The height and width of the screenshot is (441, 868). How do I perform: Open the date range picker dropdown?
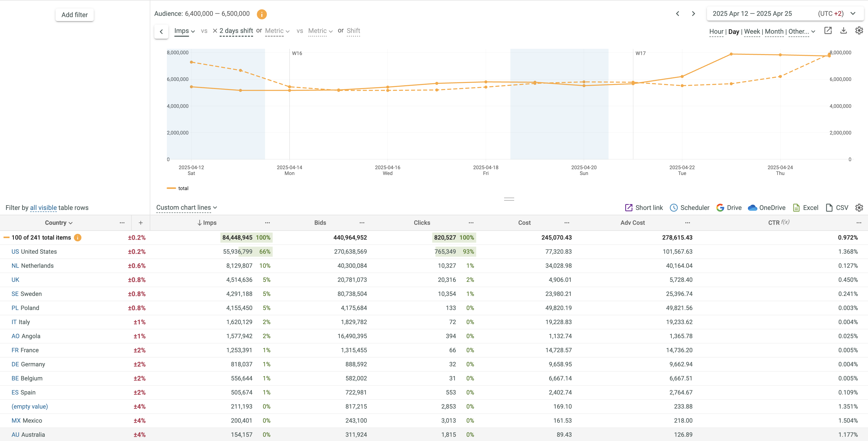tap(853, 14)
